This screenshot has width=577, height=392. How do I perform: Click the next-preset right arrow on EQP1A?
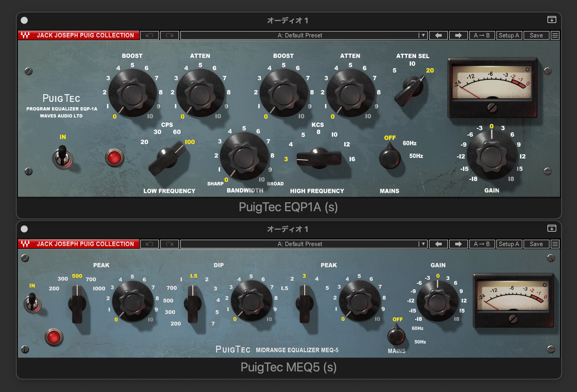458,35
